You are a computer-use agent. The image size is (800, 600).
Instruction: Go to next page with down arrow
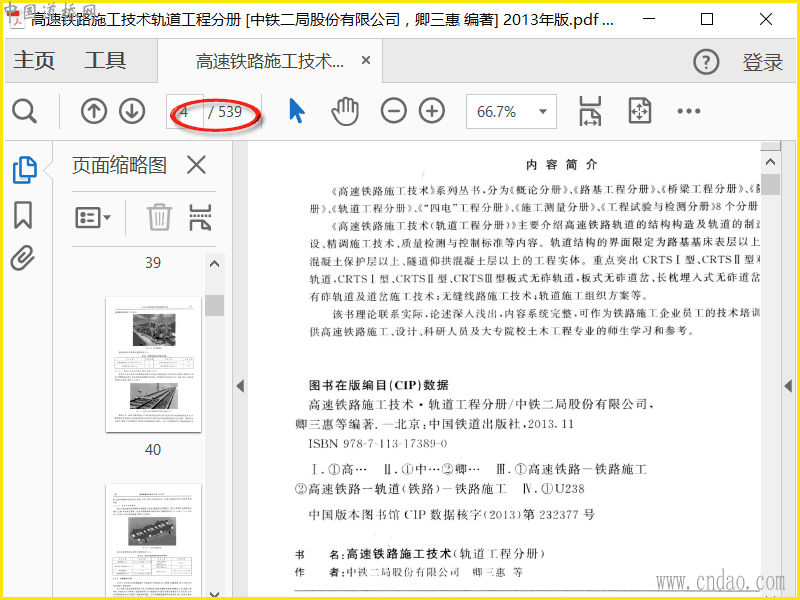[132, 111]
